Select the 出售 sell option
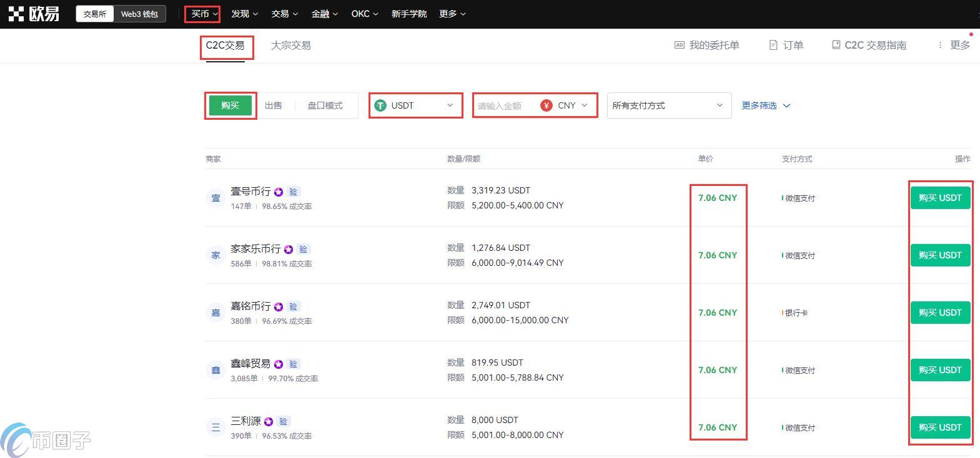The height and width of the screenshot is (458, 980). [273, 105]
